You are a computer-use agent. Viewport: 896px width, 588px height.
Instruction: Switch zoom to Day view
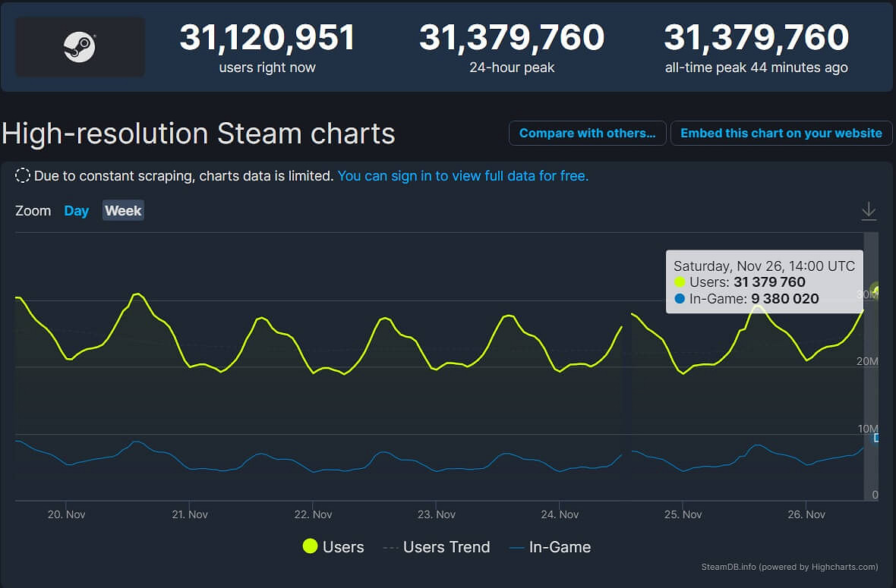pyautogui.click(x=76, y=211)
